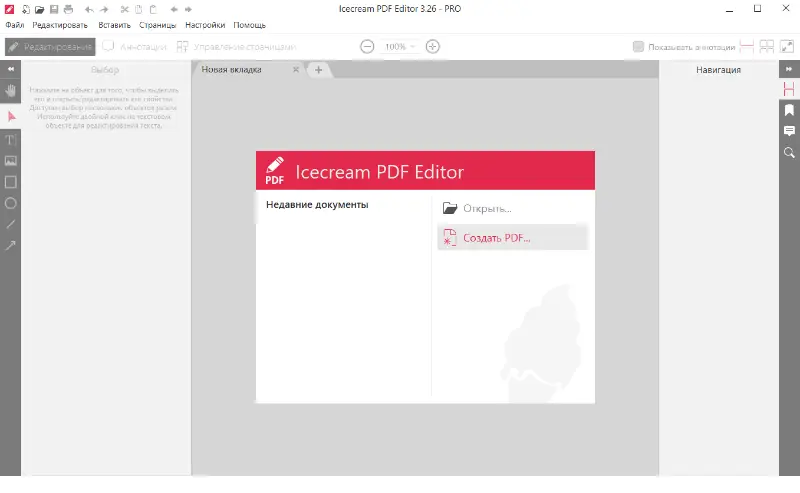800x493 pixels.
Task: Click the 'Выбор' panel title
Action: tap(105, 70)
